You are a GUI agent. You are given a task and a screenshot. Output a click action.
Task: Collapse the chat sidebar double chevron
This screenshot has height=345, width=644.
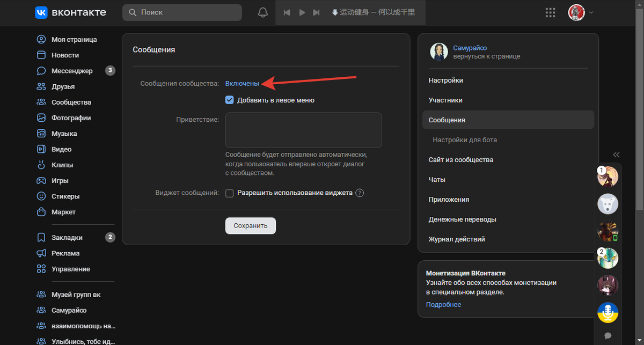click(616, 154)
